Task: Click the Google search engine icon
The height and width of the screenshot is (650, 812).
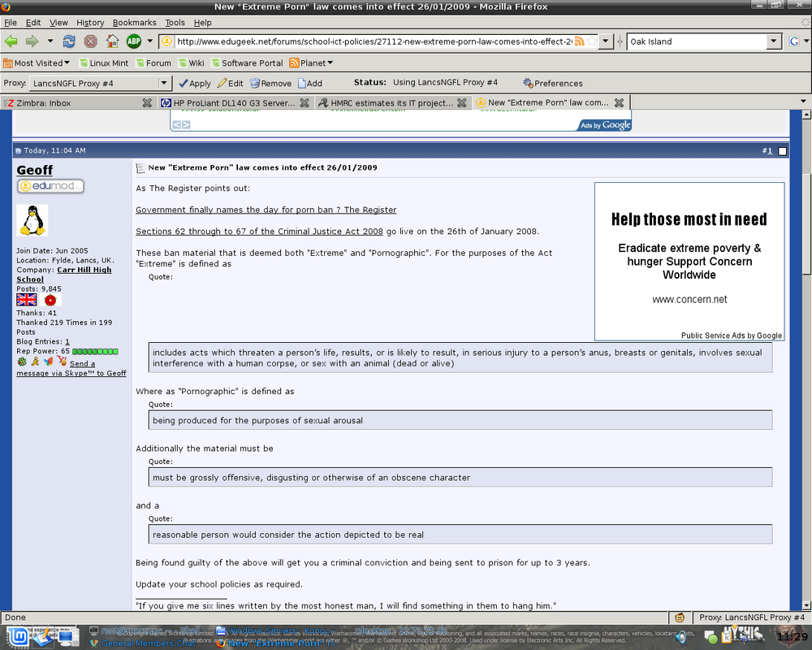Action: click(794, 41)
